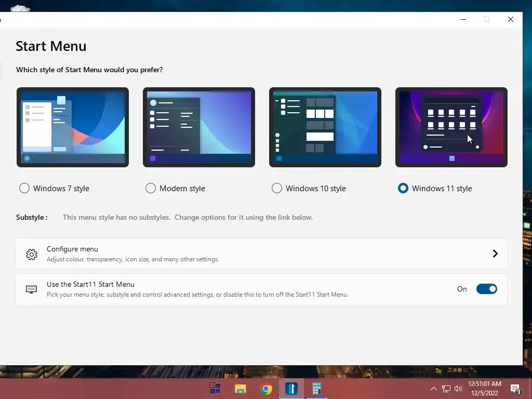Click the Windows 10 style preview thumbnail
The width and height of the screenshot is (532, 399).
325,127
